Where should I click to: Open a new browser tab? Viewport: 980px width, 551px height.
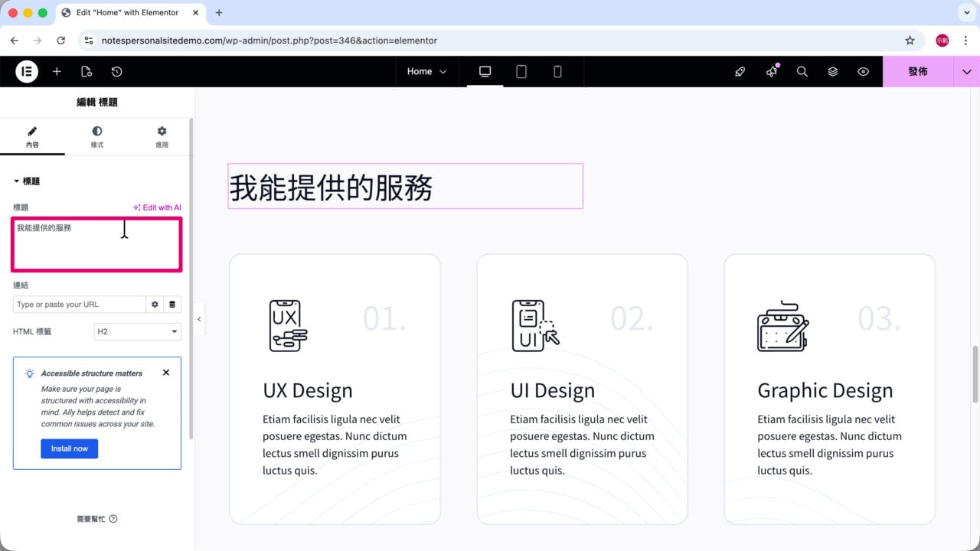pyautogui.click(x=219, y=12)
